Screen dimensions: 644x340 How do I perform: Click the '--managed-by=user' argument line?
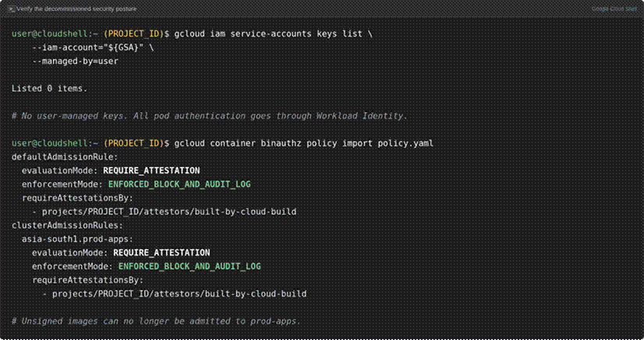coord(75,61)
